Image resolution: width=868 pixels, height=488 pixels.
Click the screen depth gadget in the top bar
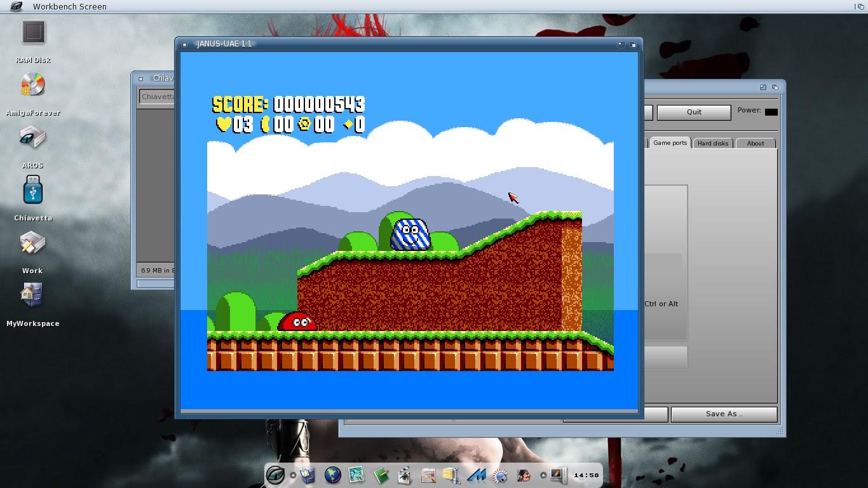[860, 6]
